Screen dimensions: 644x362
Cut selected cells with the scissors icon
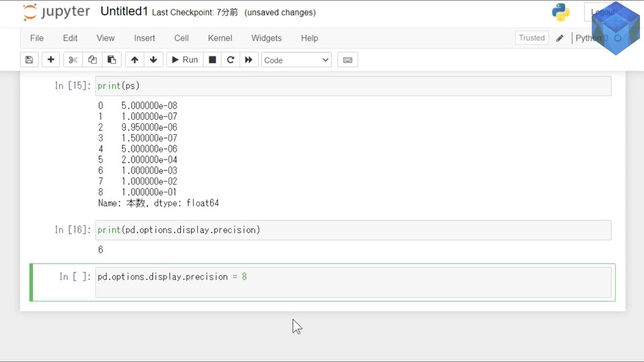click(72, 60)
